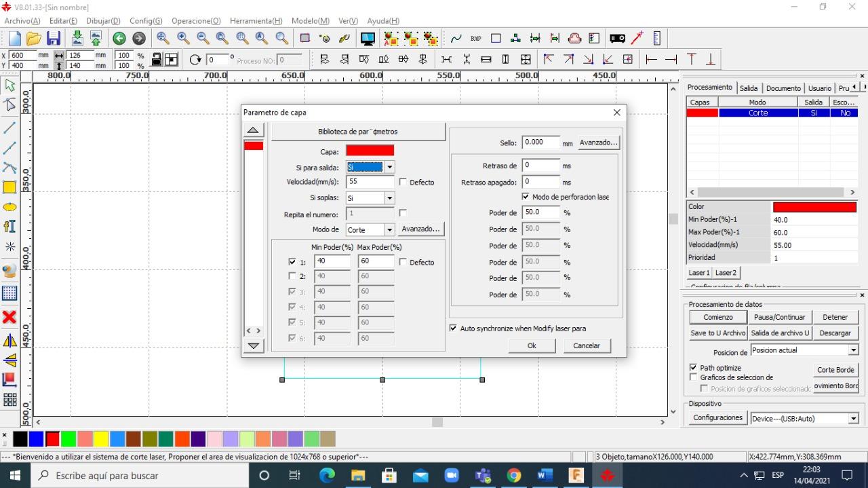Uncheck Path optimize option

tap(693, 367)
